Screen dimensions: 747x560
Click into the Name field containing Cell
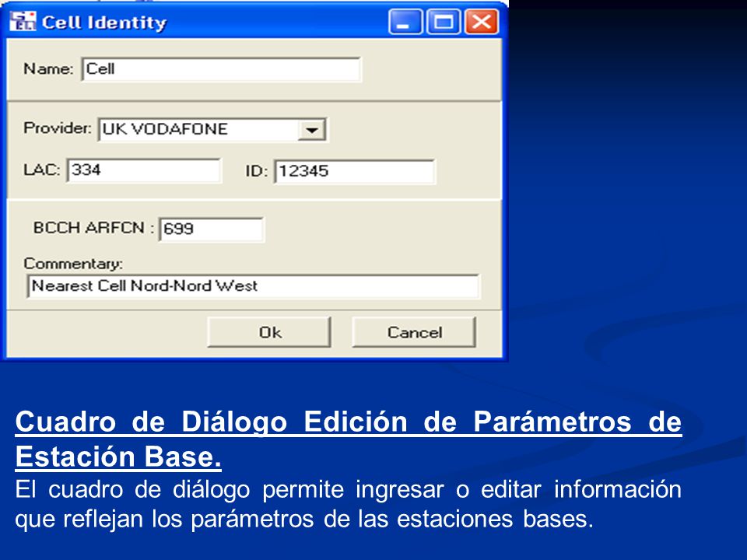(221, 69)
